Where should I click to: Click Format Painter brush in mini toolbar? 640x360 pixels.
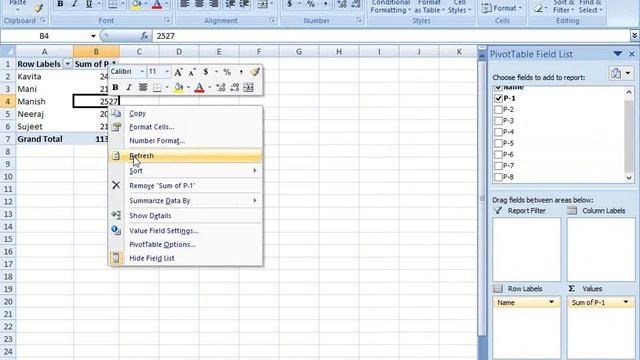point(255,72)
